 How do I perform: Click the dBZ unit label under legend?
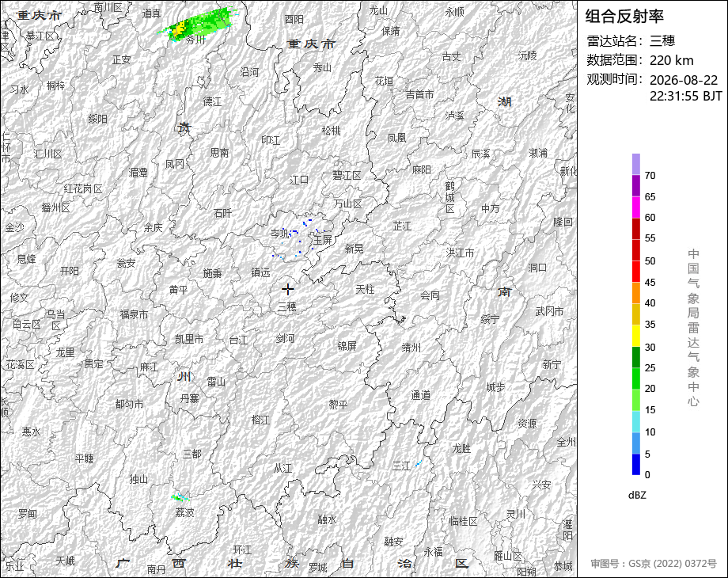pos(637,495)
